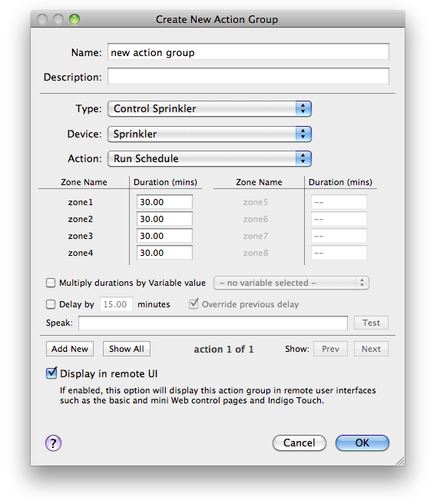Click the zone2 name label
This screenshot has height=504, width=440.
pos(81,219)
